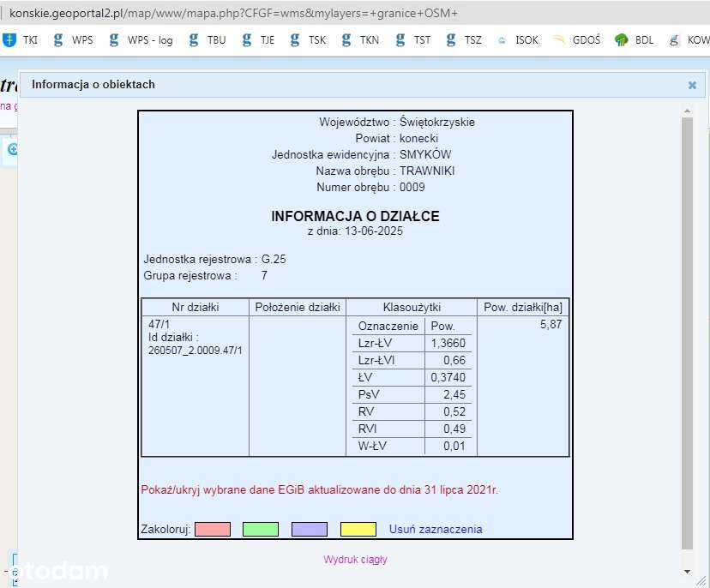Viewport: 710px width, 588px height.
Task: Click the Świętokrzyskie voivodeship value
Action: pos(437,123)
